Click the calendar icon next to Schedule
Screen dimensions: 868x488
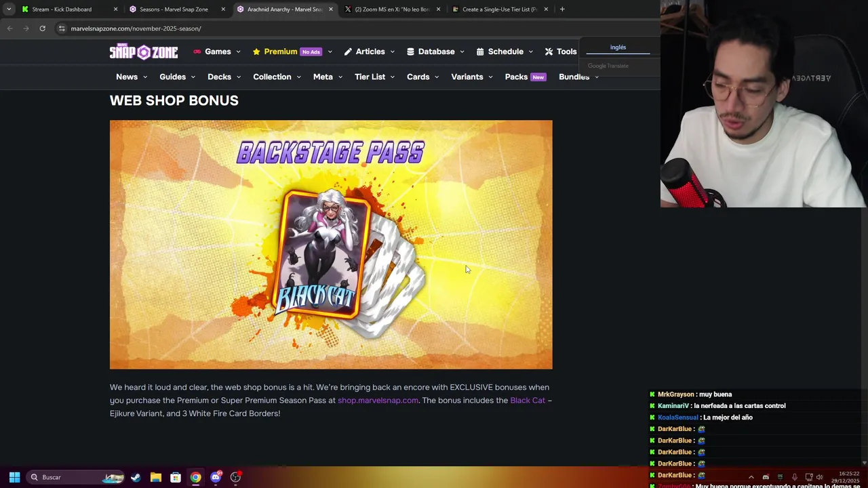[480, 52]
